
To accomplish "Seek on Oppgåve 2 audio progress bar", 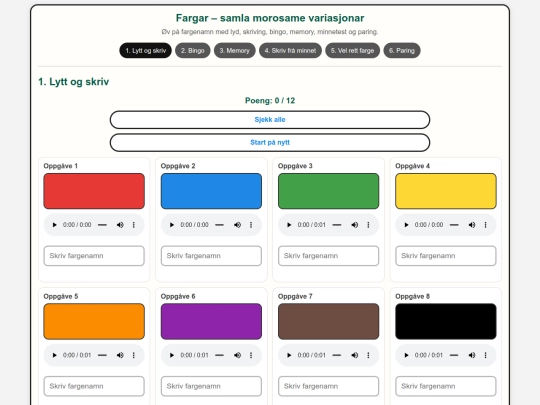I will click(219, 225).
